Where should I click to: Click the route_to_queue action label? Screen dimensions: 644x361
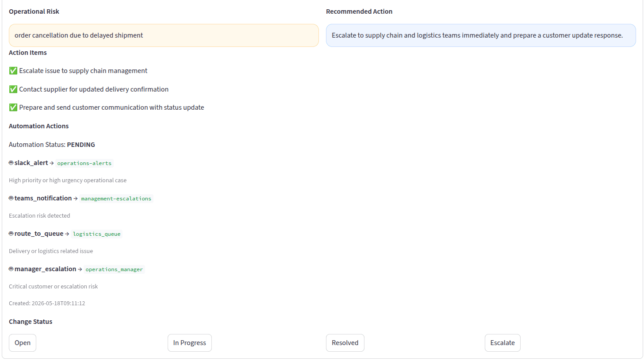[x=39, y=234]
